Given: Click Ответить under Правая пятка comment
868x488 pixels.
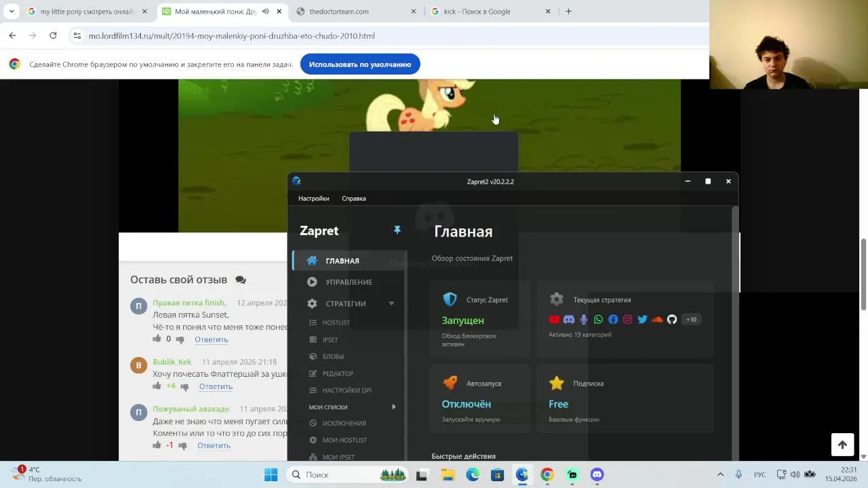Looking at the screenshot, I should 211,340.
